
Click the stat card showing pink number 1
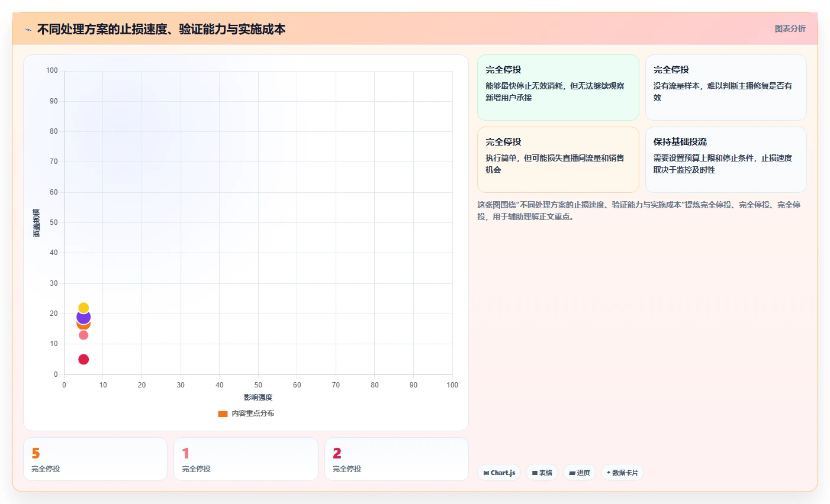tap(246, 459)
